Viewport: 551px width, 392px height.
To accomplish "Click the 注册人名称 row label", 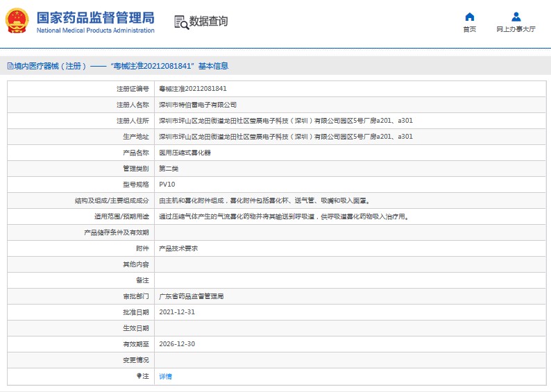I will pyautogui.click(x=133, y=105).
